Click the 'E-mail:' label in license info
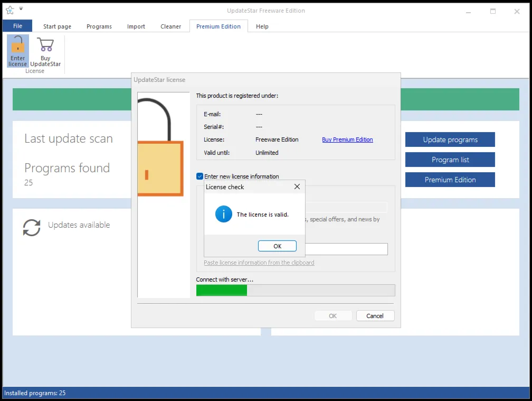The width and height of the screenshot is (532, 401). [212, 114]
